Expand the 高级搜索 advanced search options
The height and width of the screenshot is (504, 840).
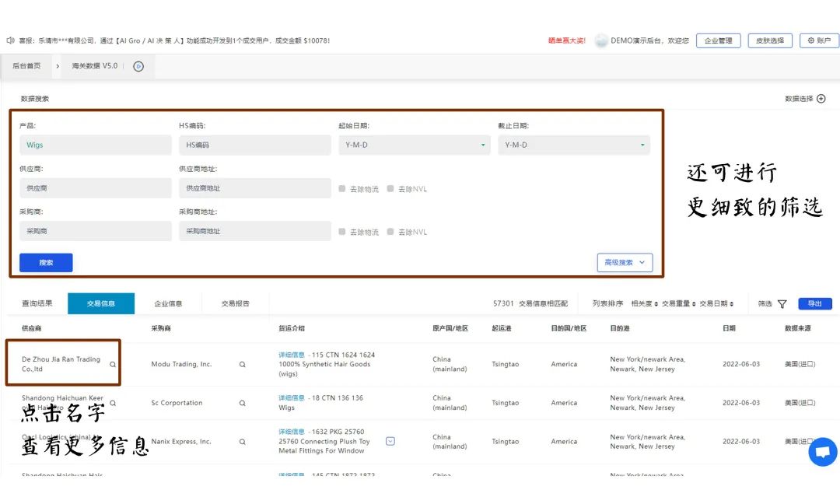click(625, 263)
